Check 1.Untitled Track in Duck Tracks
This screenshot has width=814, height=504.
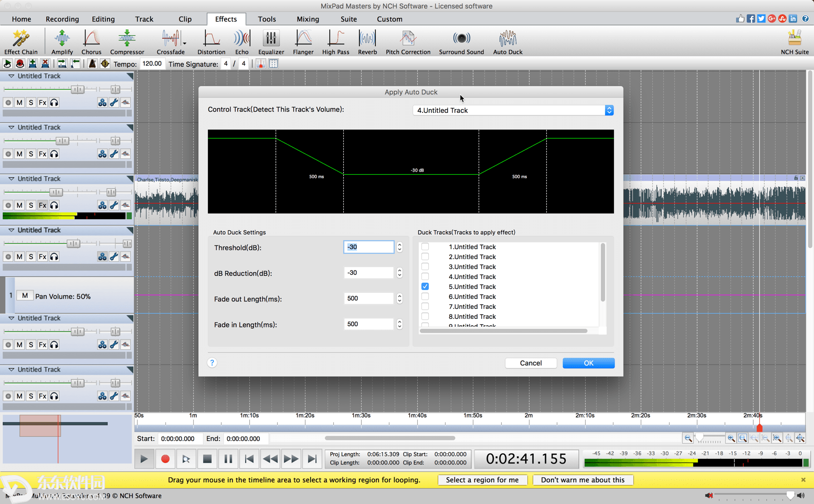425,246
